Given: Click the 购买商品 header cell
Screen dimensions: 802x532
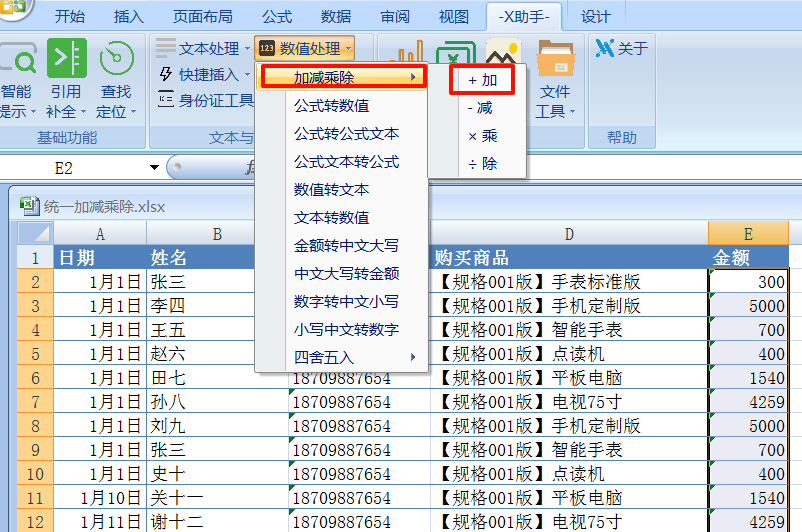Looking at the screenshot, I should coord(569,257).
